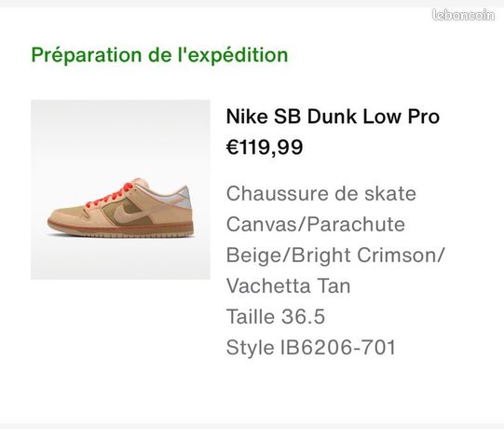
Task: Click the 36.5 size value
Action: (x=303, y=316)
